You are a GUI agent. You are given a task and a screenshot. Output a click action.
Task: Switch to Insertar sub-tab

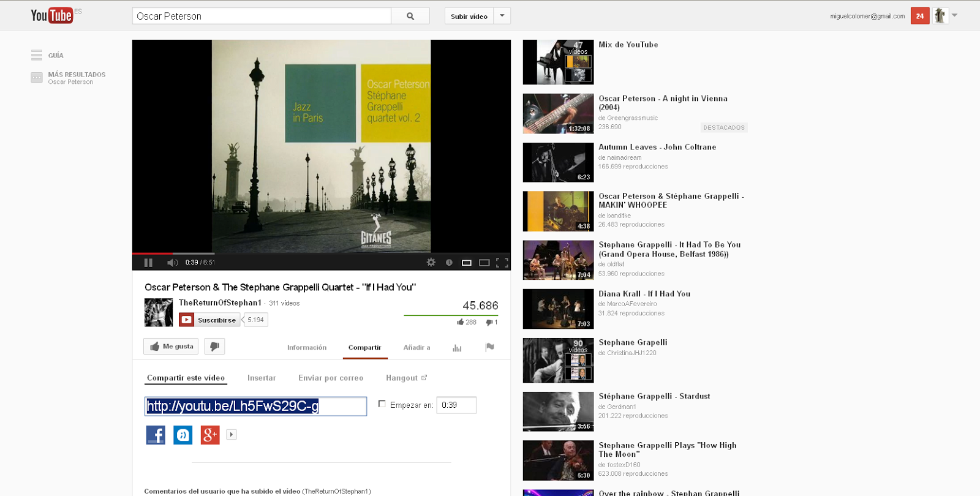pyautogui.click(x=262, y=378)
